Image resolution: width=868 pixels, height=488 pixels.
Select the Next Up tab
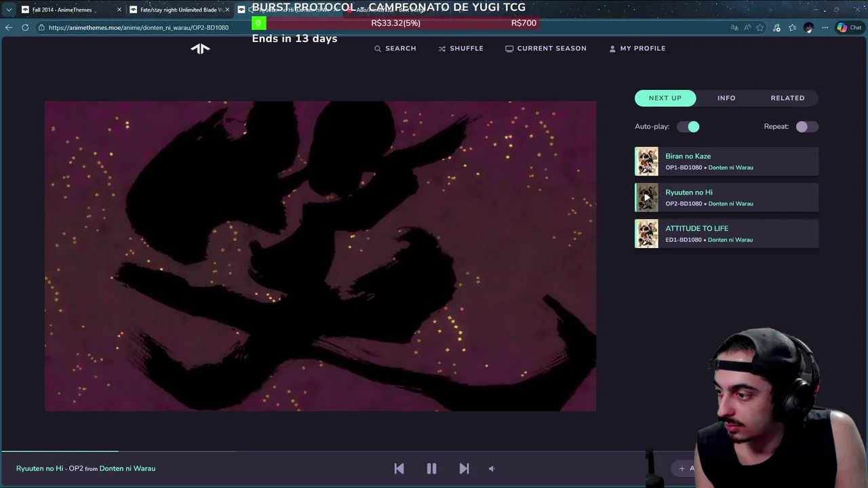coord(665,98)
